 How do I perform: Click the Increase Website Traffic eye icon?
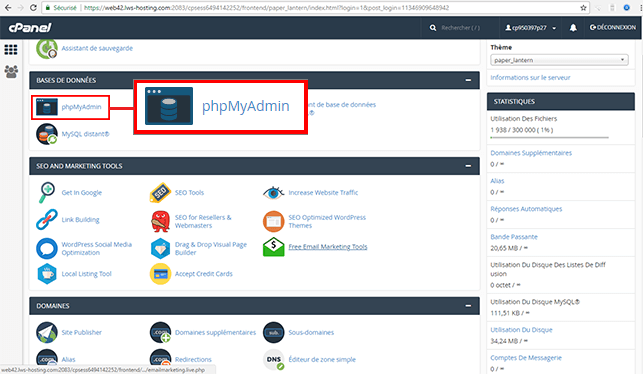click(274, 192)
